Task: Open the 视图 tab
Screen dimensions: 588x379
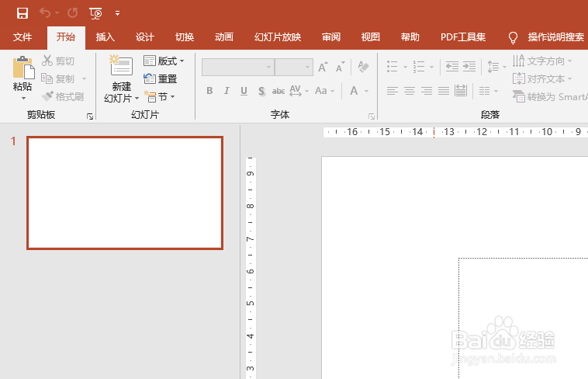Action: pos(371,37)
